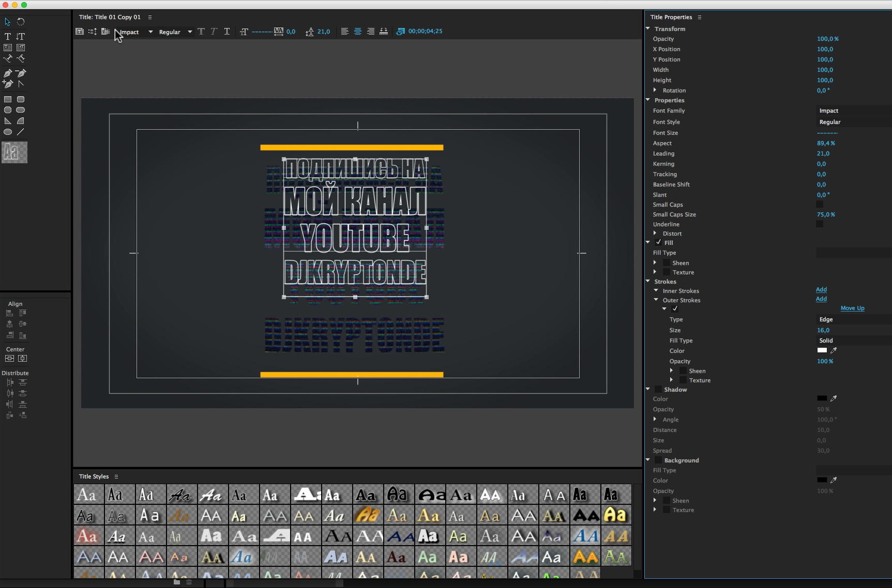This screenshot has width=892, height=588.
Task: Select the Line tool
Action: (x=21, y=132)
